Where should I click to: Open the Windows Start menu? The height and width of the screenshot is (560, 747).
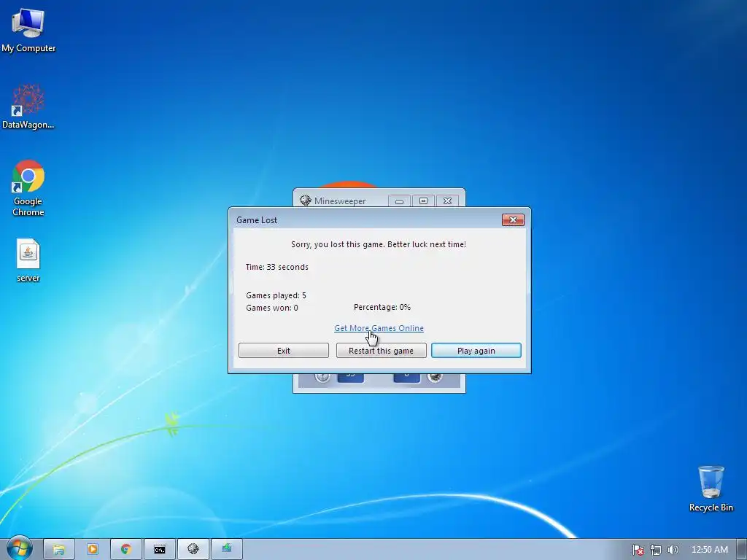pos(19,549)
